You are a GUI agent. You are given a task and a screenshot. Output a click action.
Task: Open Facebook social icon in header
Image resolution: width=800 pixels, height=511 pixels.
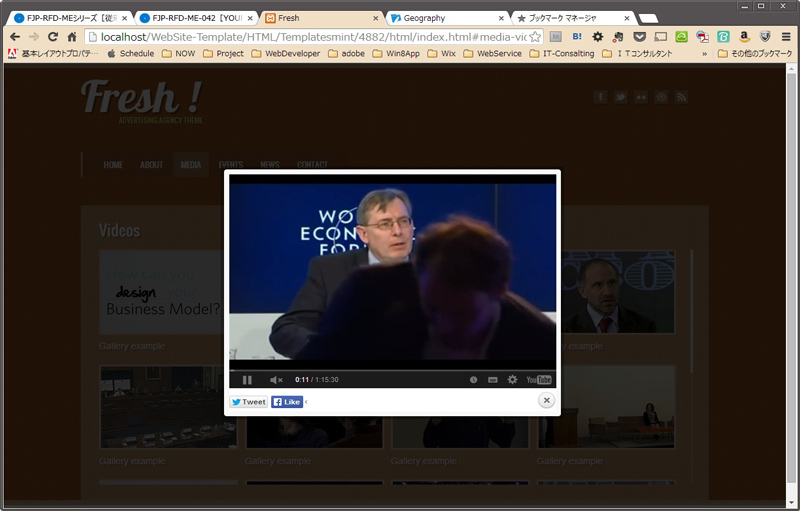601,97
